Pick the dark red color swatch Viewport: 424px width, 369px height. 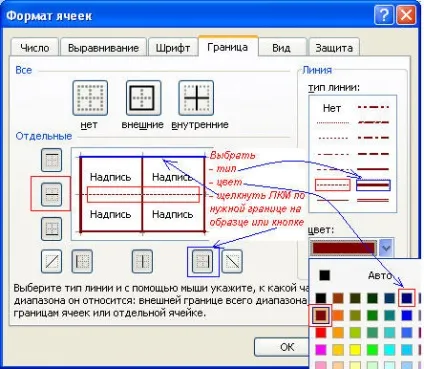click(321, 315)
